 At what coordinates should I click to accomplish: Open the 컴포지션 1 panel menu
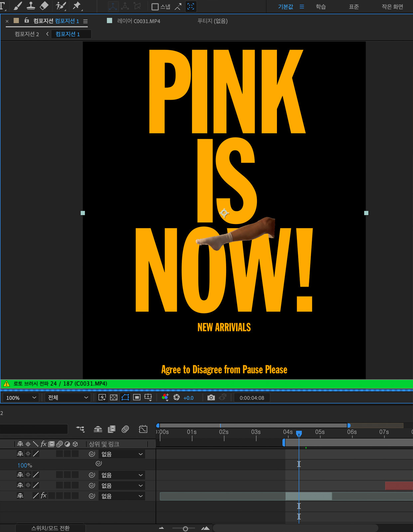(x=85, y=21)
